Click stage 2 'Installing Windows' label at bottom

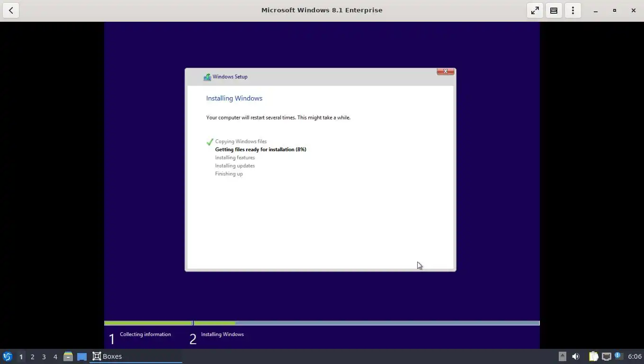tap(222, 334)
